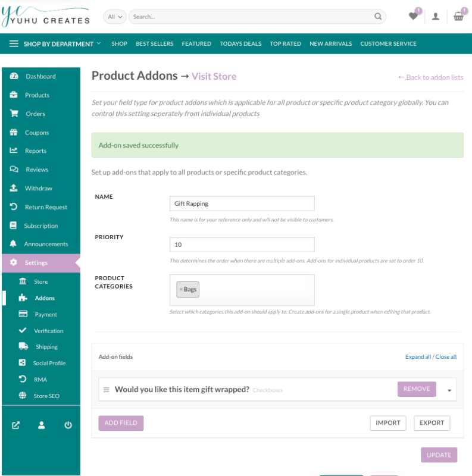This screenshot has height=476, width=472.
Task: Click the Store SEO globe icon
Action: [x=23, y=396]
